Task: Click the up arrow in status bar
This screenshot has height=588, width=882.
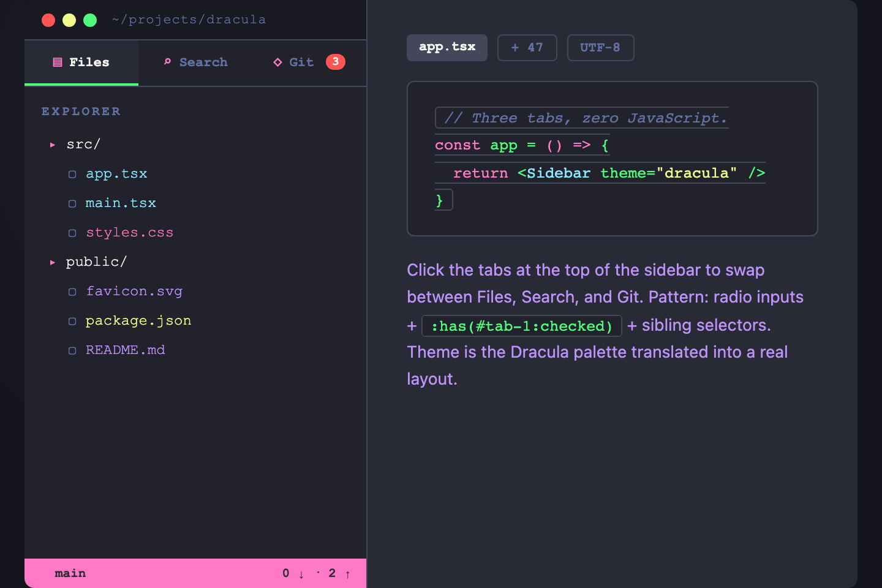Action: pyautogui.click(x=348, y=574)
